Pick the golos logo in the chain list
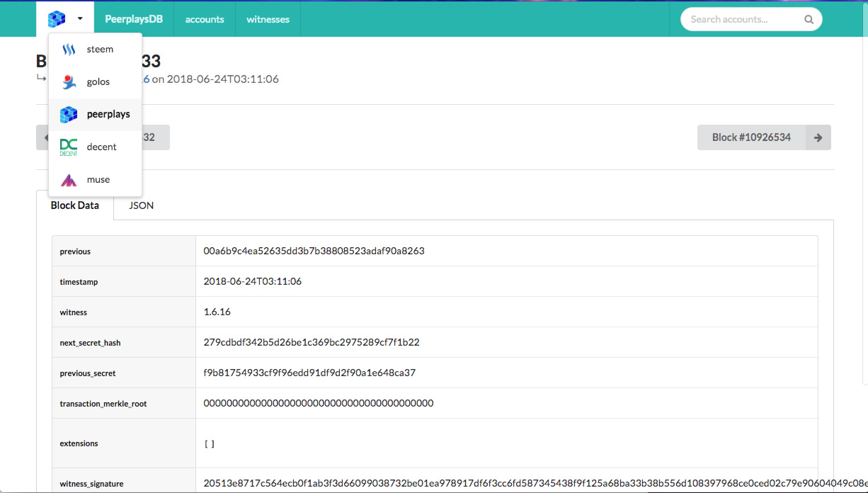Image resolution: width=868 pixels, height=493 pixels. tap(69, 82)
